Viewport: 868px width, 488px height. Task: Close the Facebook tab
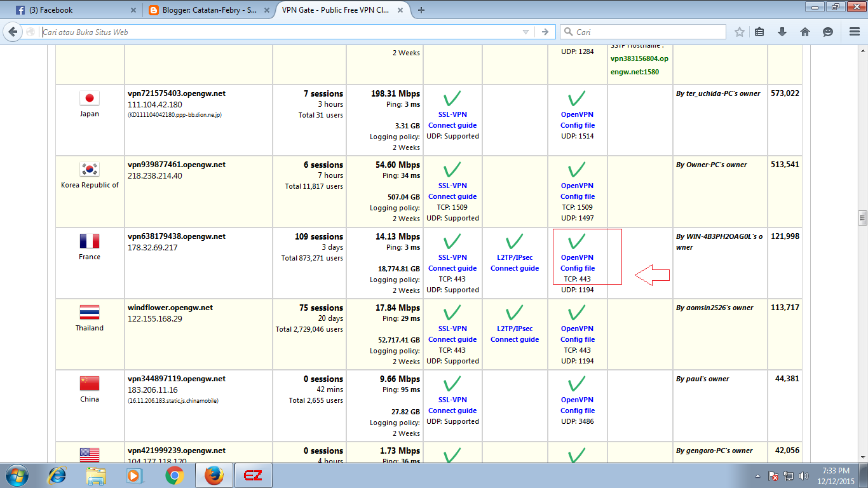[133, 10]
